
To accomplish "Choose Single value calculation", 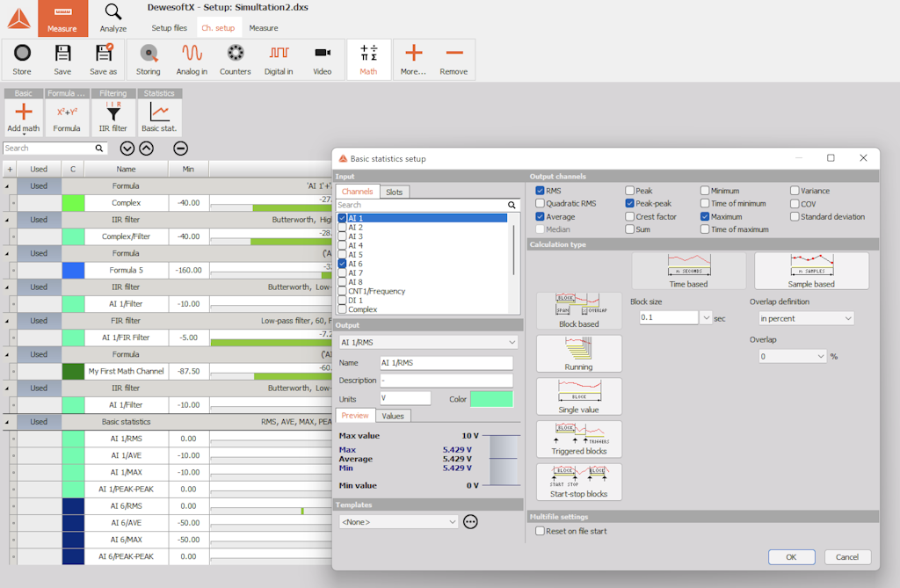I will pyautogui.click(x=579, y=396).
